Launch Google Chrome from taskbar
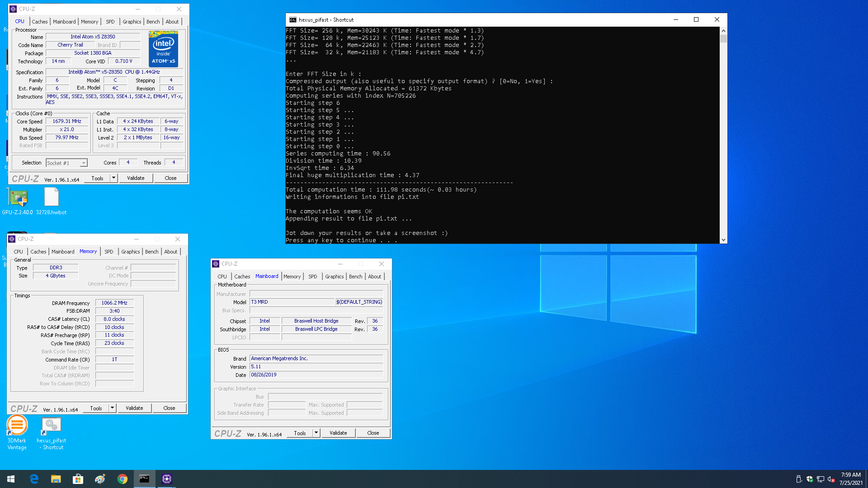This screenshot has width=868, height=488. pyautogui.click(x=122, y=479)
